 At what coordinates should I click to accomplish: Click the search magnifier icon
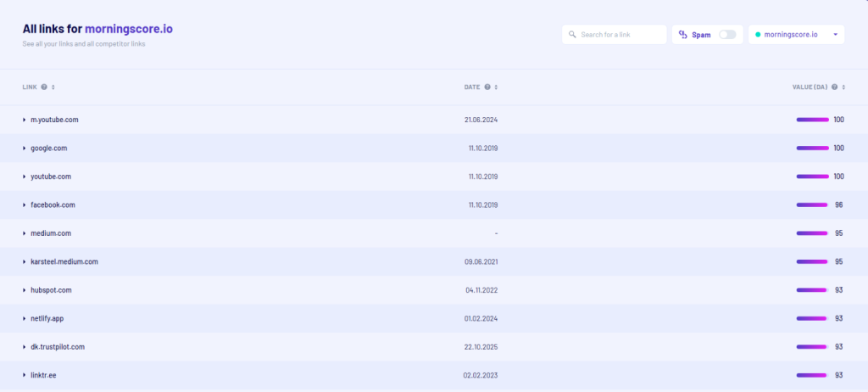pos(572,35)
